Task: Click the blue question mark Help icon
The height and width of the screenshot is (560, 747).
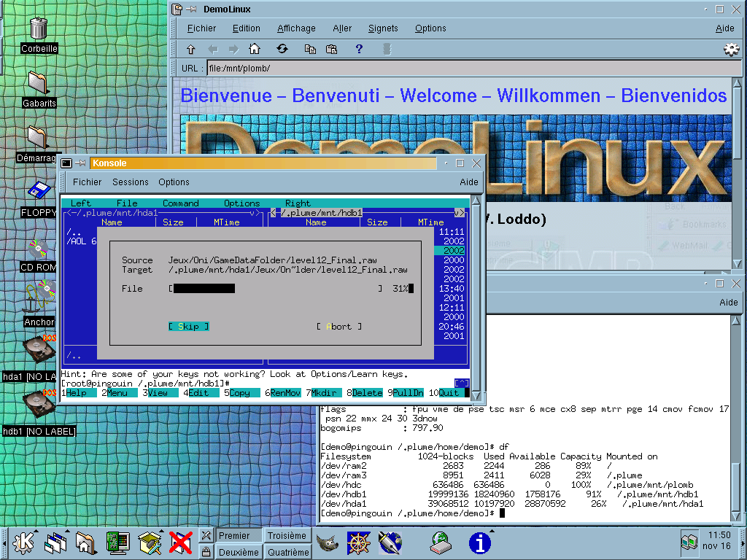Action: click(x=359, y=50)
